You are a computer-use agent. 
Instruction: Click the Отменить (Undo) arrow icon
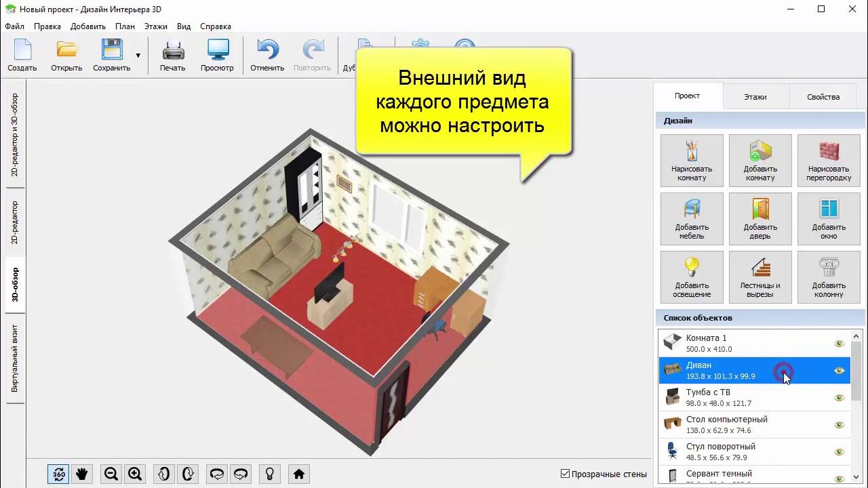[267, 56]
